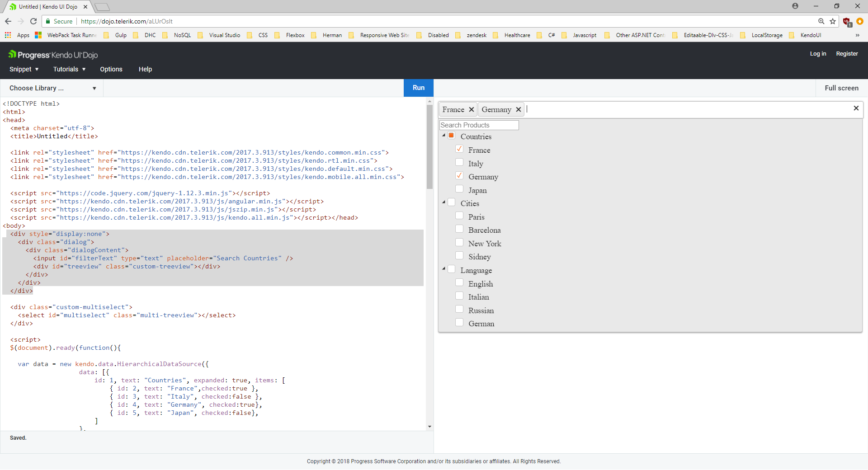The image size is (868, 470).
Task: Remove the Germany tag from multiselect
Action: tap(519, 109)
